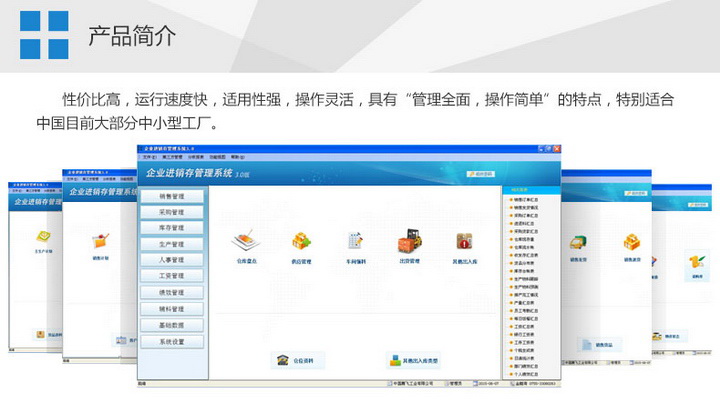Select 辅料管理 sidebar button
Viewport: 720px width, 404px height.
coord(172,309)
